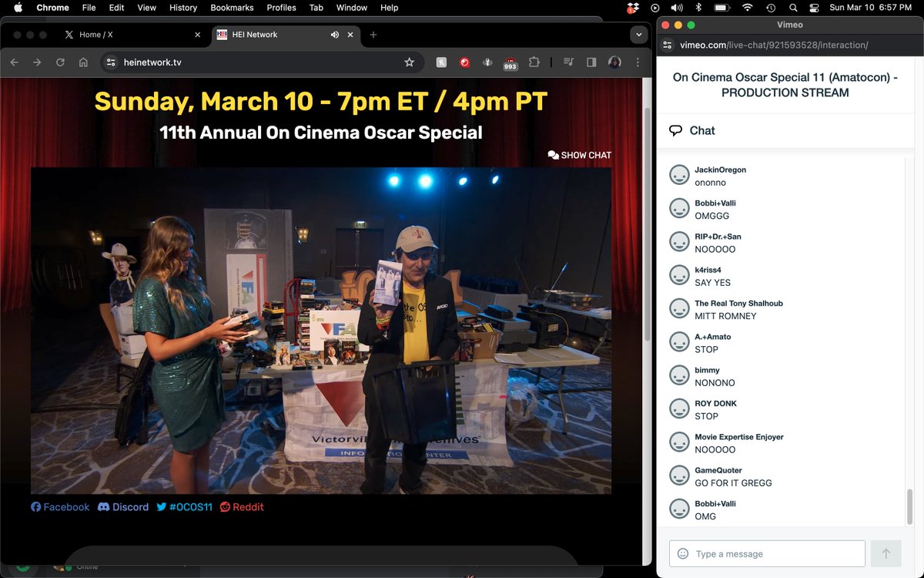Click the Vimeo site settings icon

(667, 45)
